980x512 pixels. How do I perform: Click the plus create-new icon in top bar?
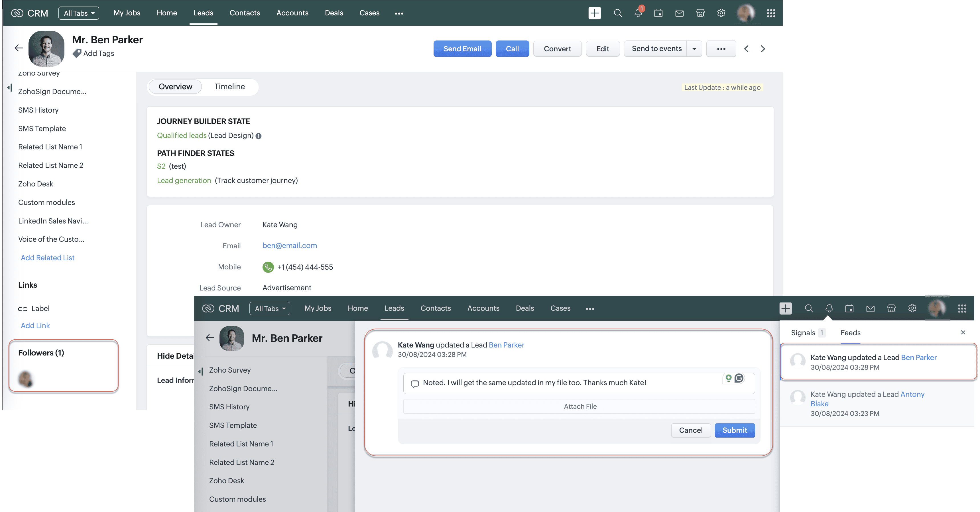pyautogui.click(x=594, y=13)
